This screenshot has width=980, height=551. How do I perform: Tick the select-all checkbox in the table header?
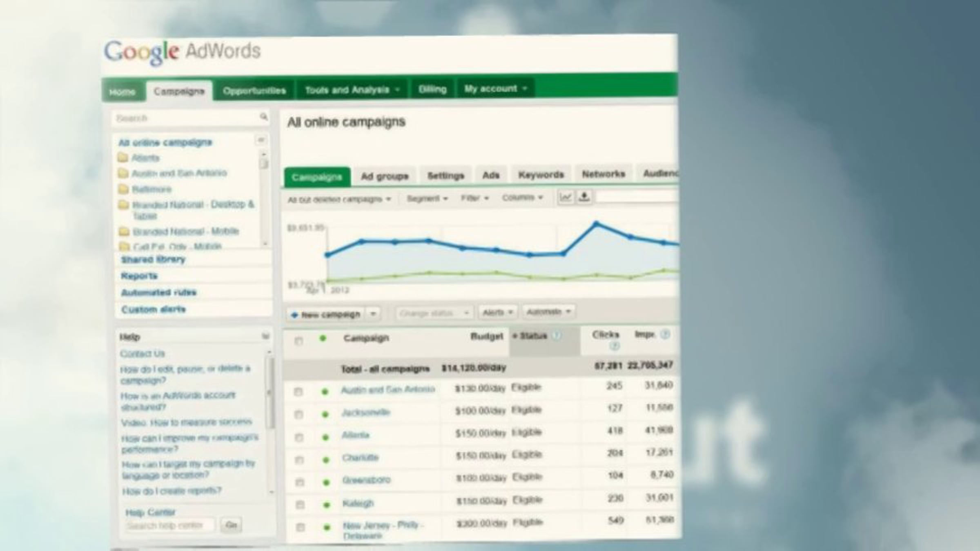click(x=298, y=341)
